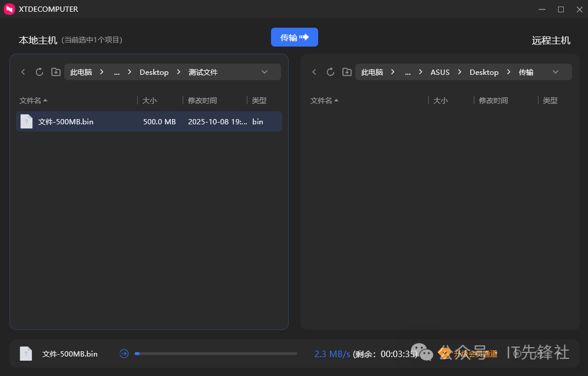This screenshot has width=588, height=376.
Task: Create new folder in local host panel
Action: click(56, 72)
